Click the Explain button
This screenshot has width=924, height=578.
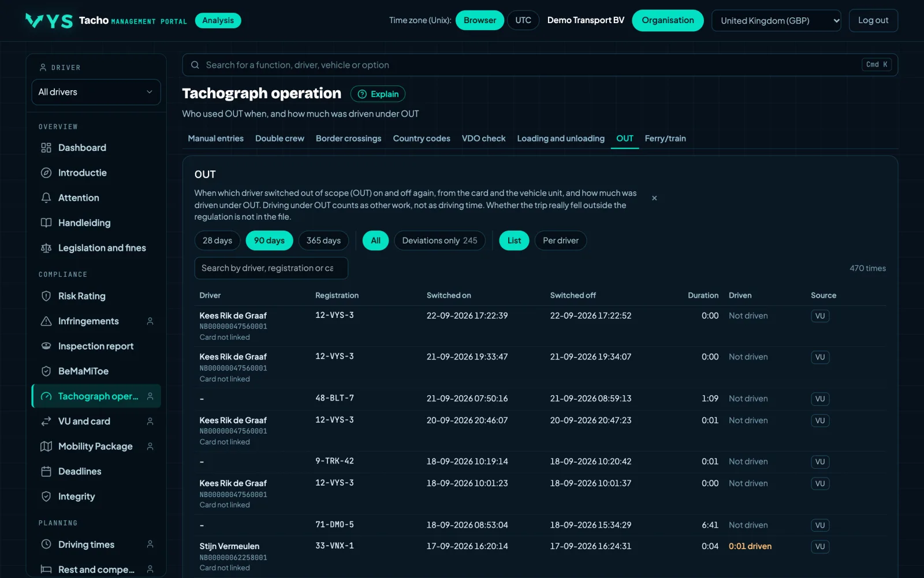[x=378, y=94]
